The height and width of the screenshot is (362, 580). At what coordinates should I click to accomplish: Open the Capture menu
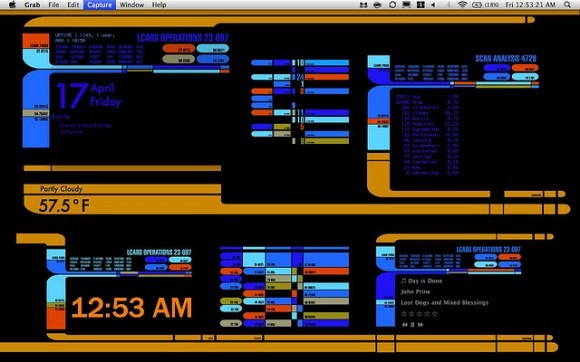click(x=100, y=5)
